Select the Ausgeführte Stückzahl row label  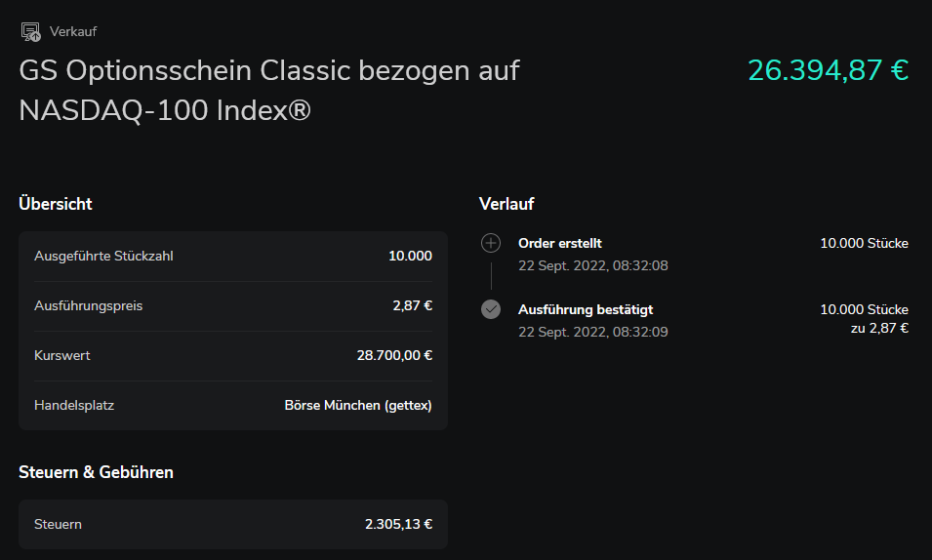[103, 256]
